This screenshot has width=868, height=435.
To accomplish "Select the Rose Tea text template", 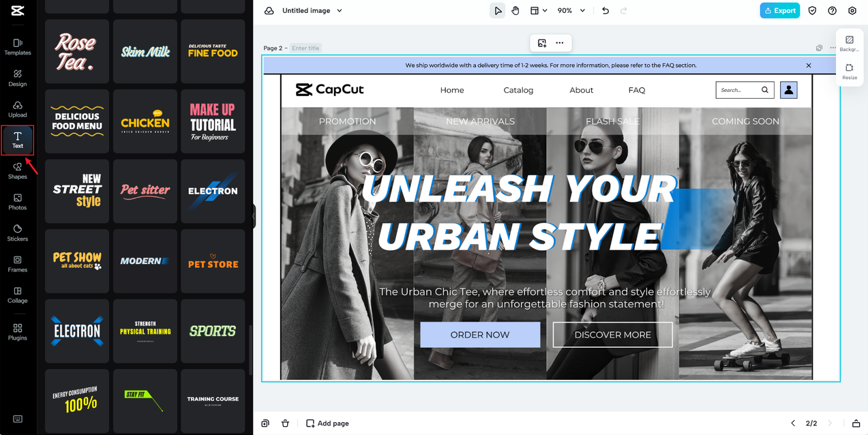I will click(x=76, y=51).
